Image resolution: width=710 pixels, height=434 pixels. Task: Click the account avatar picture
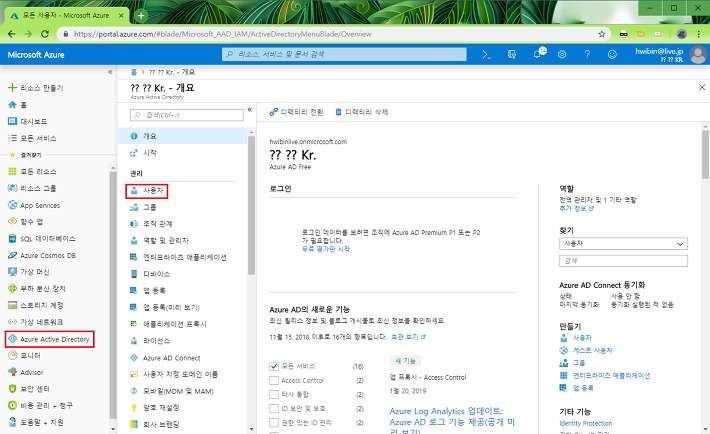[x=698, y=55]
